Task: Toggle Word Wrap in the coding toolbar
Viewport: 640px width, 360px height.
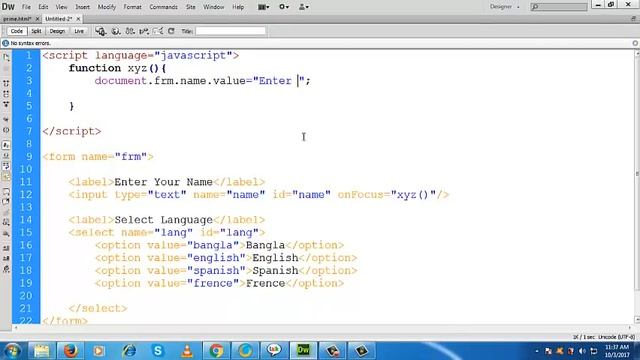Action: (6, 166)
